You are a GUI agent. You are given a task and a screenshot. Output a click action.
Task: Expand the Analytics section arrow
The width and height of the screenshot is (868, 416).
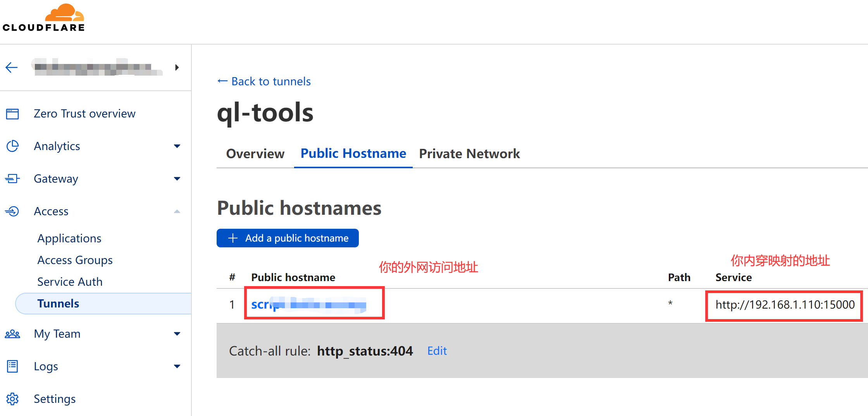coord(177,146)
